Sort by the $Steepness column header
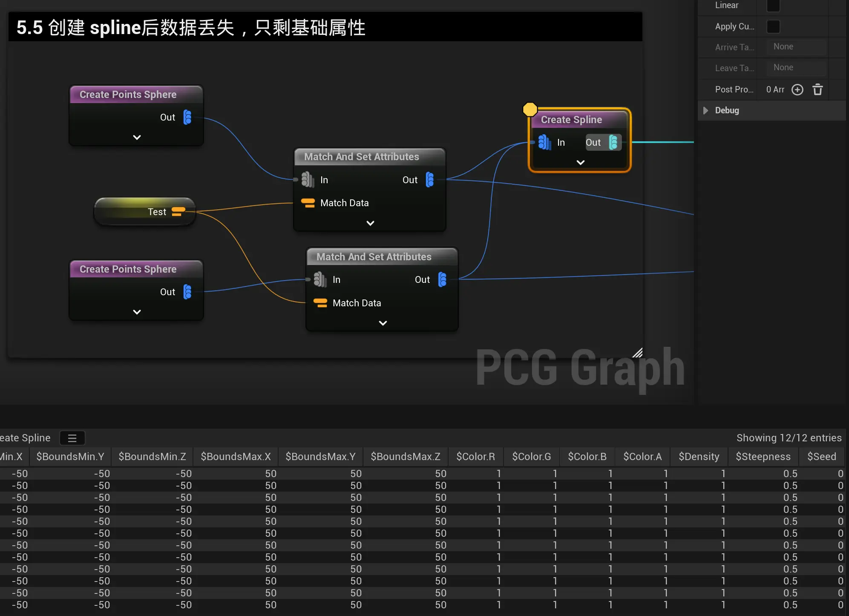The image size is (849, 616). (763, 457)
